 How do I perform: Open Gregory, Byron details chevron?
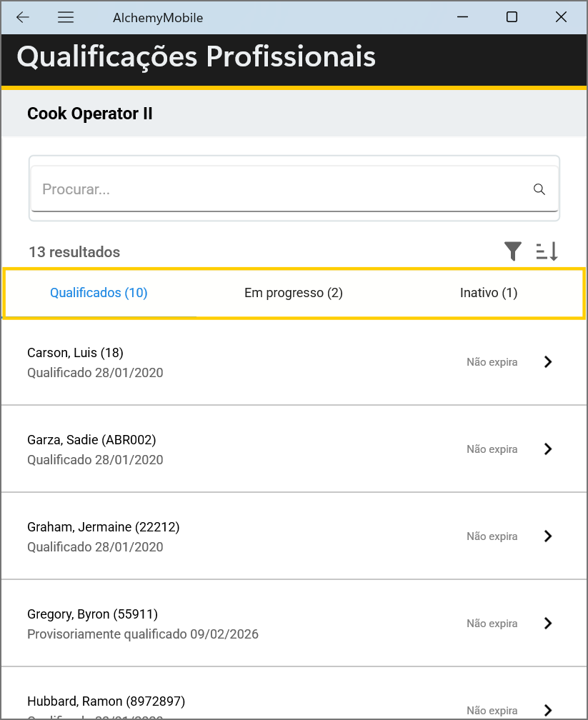pyautogui.click(x=548, y=624)
